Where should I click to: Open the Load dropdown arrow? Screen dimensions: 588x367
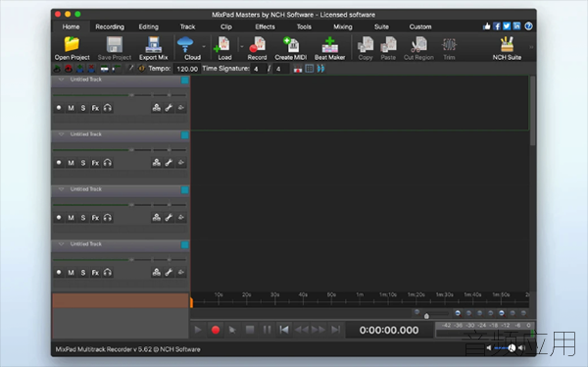pos(241,47)
